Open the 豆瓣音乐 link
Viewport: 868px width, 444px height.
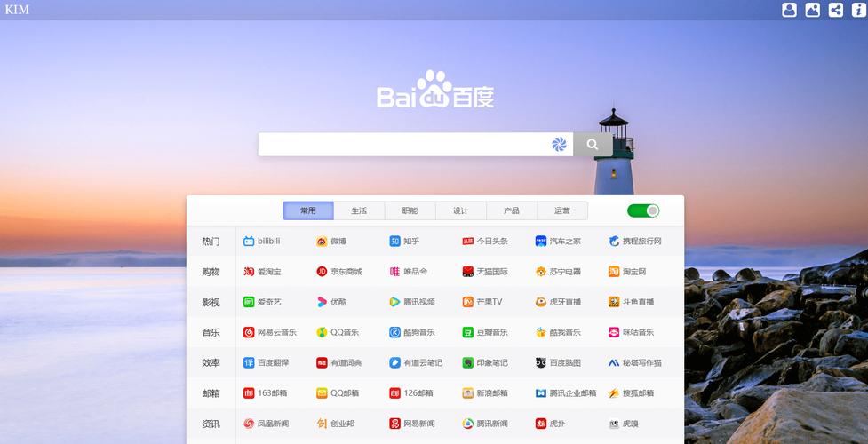click(x=485, y=333)
